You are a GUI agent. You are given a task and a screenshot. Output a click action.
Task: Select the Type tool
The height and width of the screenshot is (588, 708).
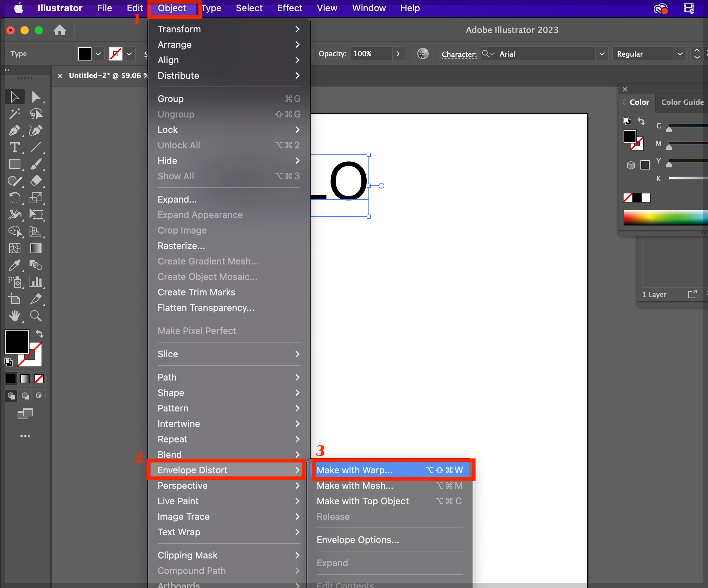[x=14, y=147]
